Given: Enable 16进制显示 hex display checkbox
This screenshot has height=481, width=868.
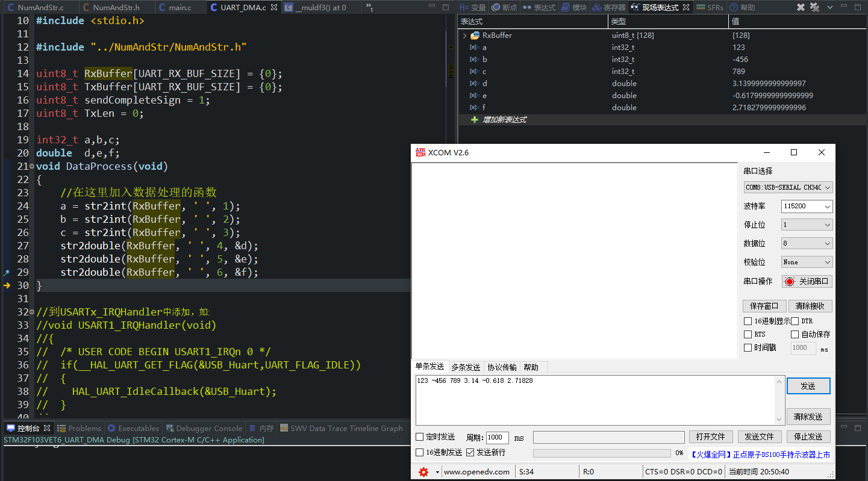Looking at the screenshot, I should point(748,321).
